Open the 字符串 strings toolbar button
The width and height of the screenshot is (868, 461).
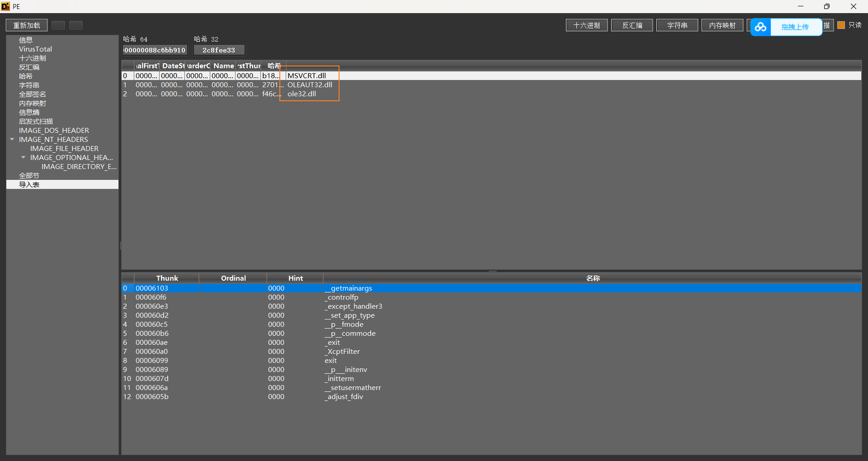pos(677,25)
